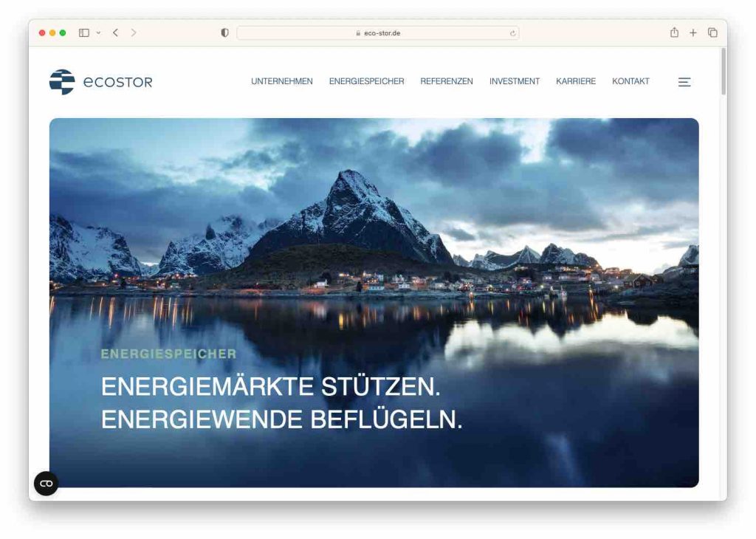This screenshot has width=756, height=539.
Task: Open the ENERGIESPEICHER menu item
Action: (366, 81)
